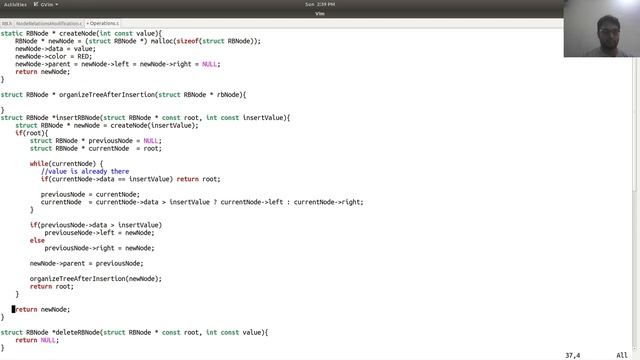Click the line 'static RBNode * createNode(int const value){'

[x=81, y=33]
